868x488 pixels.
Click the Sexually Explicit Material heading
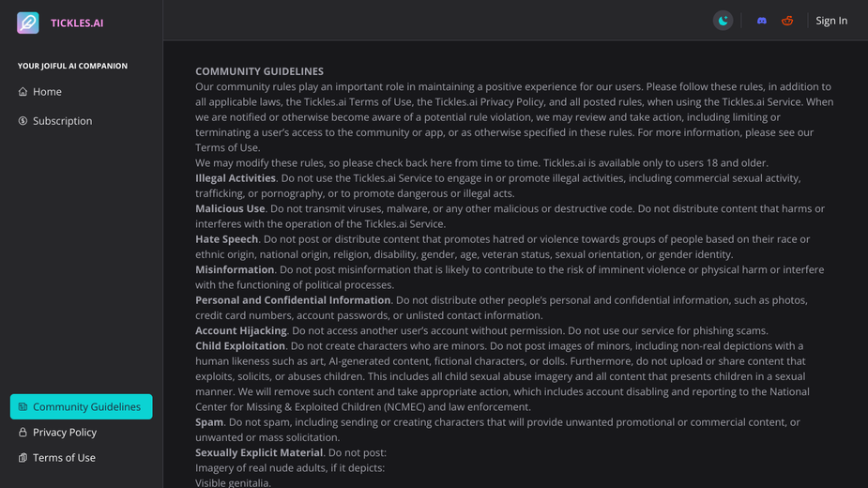click(259, 452)
